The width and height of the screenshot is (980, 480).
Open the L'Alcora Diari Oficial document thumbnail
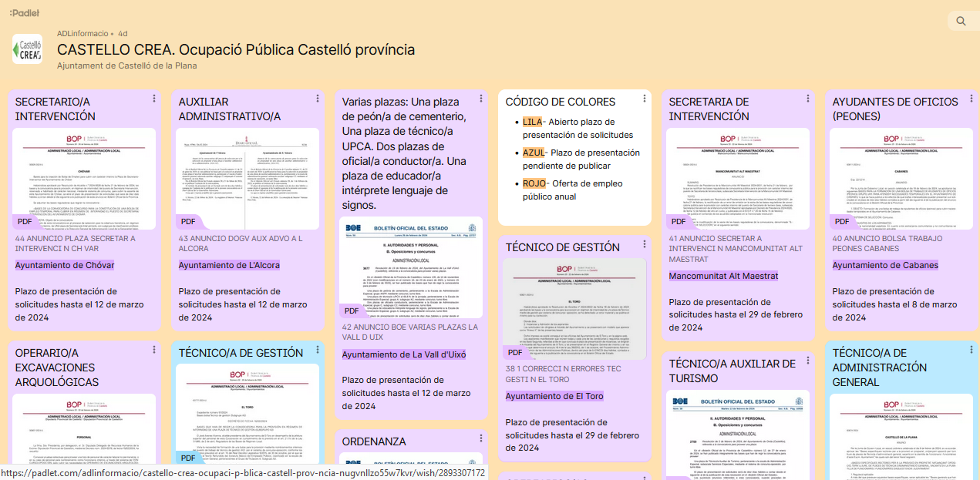click(248, 179)
